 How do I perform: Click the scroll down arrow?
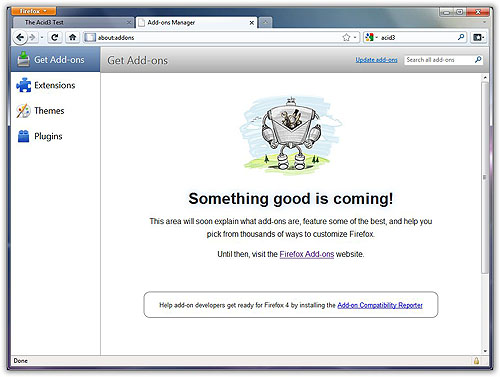click(485, 351)
